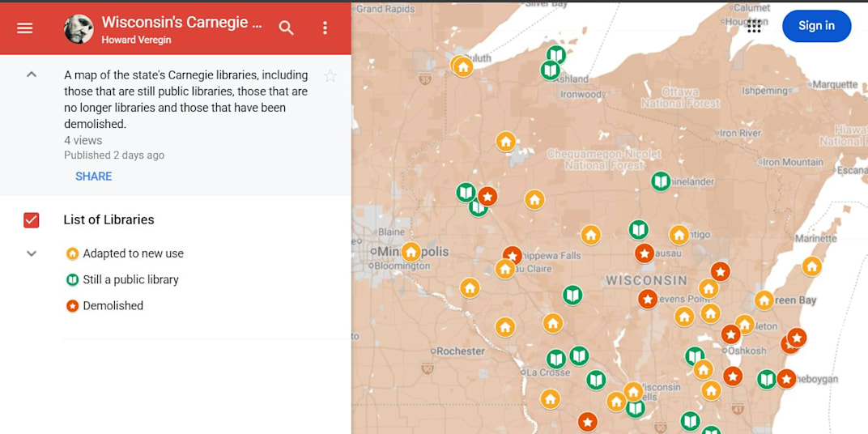The image size is (868, 434).
Task: Star this map as a favorite
Action: tap(330, 76)
